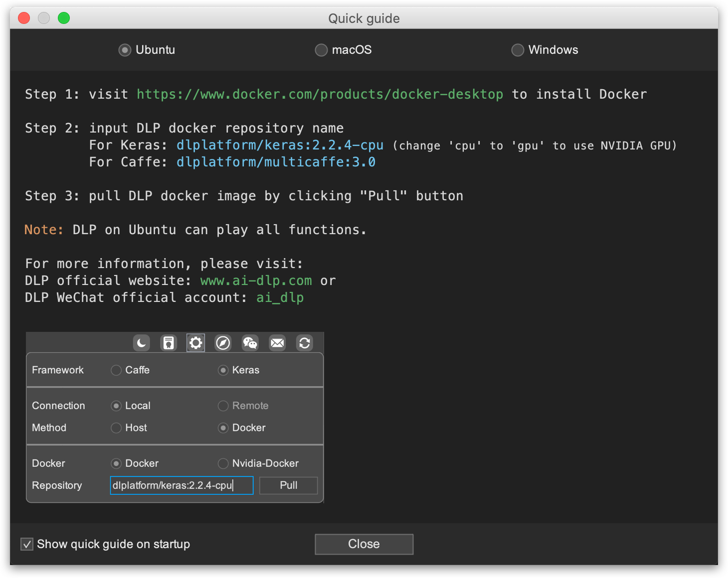Screen dimensions: 728x578
Task: Select Host method instead of Docker
Action: pyautogui.click(x=116, y=428)
